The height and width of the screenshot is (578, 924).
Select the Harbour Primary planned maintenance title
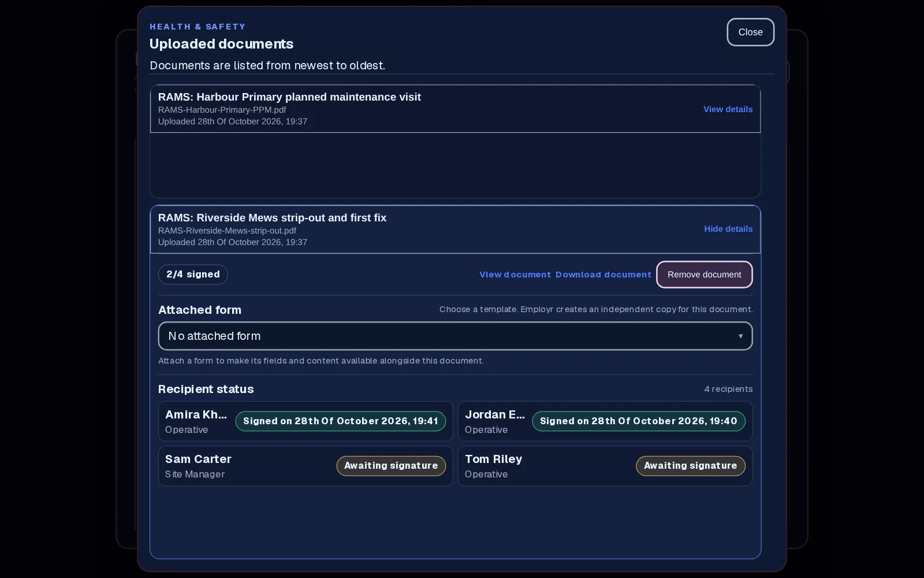click(x=289, y=97)
